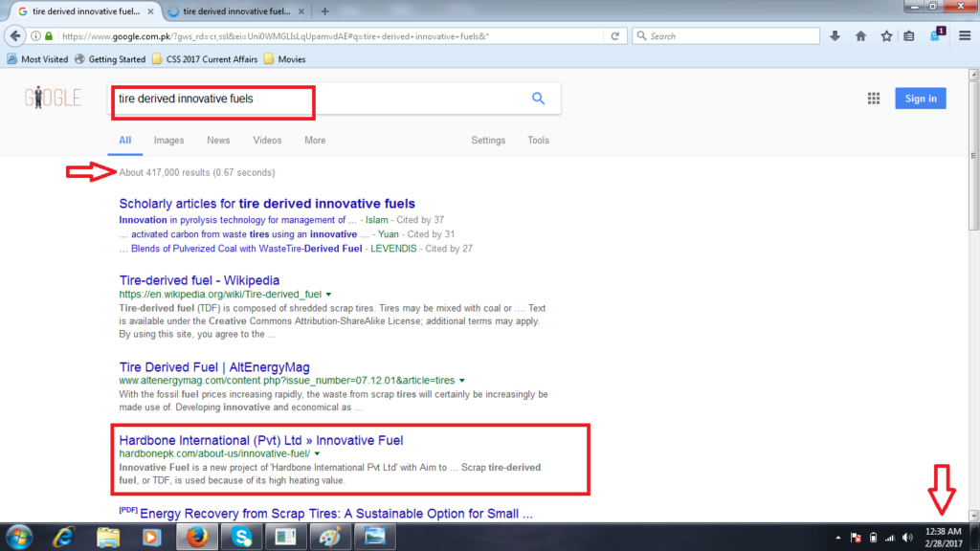Close the first Google search tab
The width and height of the screenshot is (980, 551).
tap(150, 11)
